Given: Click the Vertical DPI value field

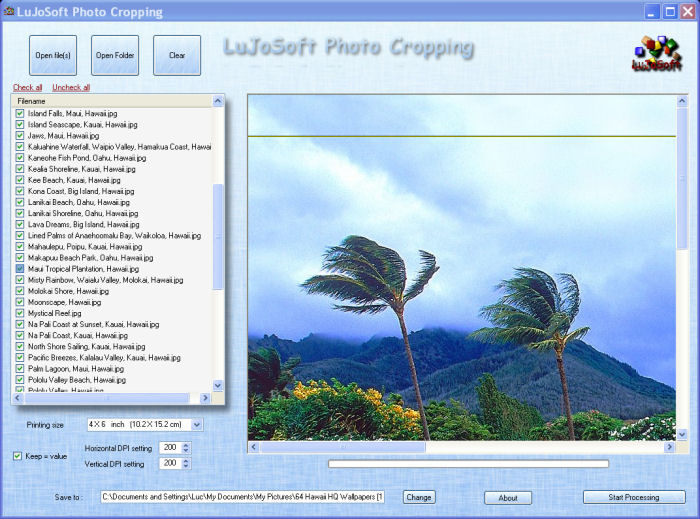Looking at the screenshot, I should coord(171,464).
